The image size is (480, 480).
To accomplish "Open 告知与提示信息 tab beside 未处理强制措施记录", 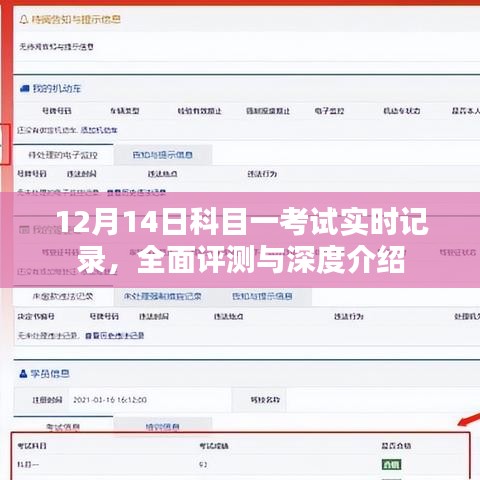I will point(262,296).
